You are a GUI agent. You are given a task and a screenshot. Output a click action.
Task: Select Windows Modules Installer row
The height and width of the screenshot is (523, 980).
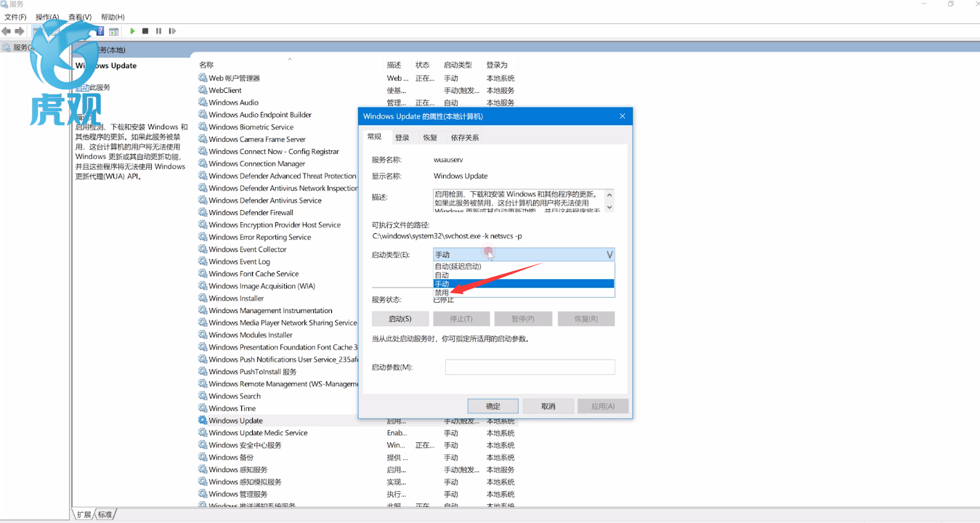[251, 335]
